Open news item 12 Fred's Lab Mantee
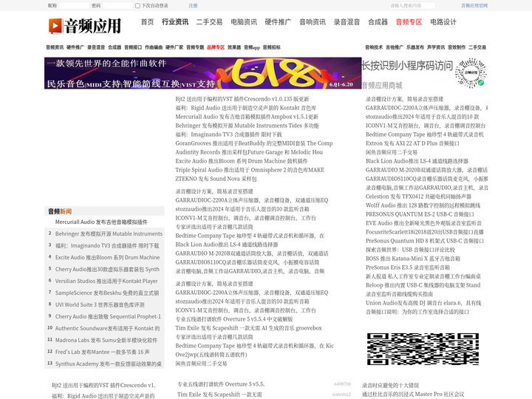The width and height of the screenshot is (532, 399). click(104, 352)
